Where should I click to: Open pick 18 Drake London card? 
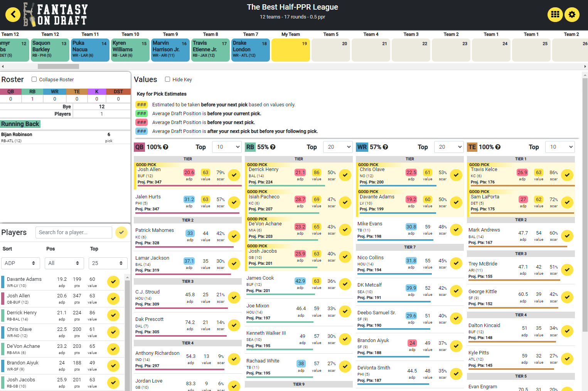[x=251, y=50]
